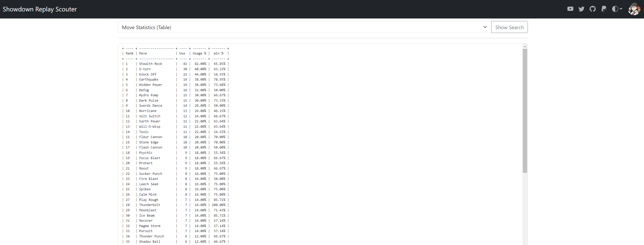Select the Earth Power move text
This screenshot has height=245, width=644.
point(150,121)
